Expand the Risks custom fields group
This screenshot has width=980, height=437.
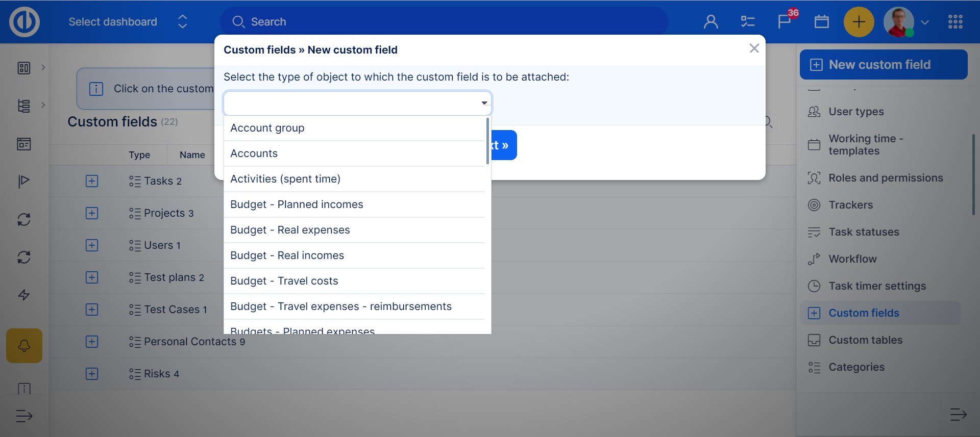(92, 374)
